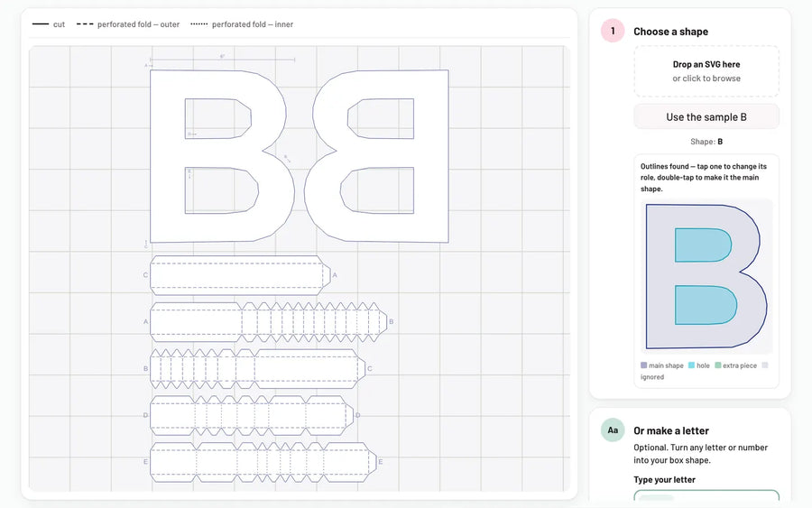The width and height of the screenshot is (812, 508).
Task: Click the 'cut' line legend entry
Action: [x=48, y=24]
